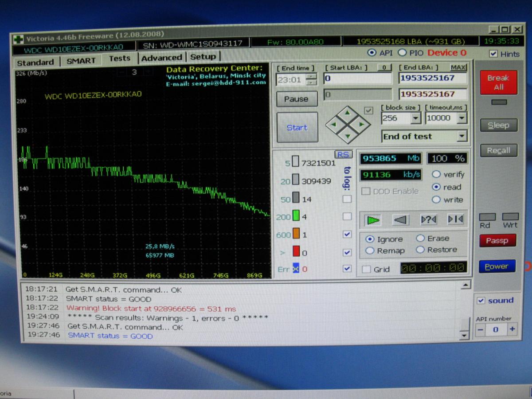
Task: Select the PIO mode radio button
Action: point(402,53)
